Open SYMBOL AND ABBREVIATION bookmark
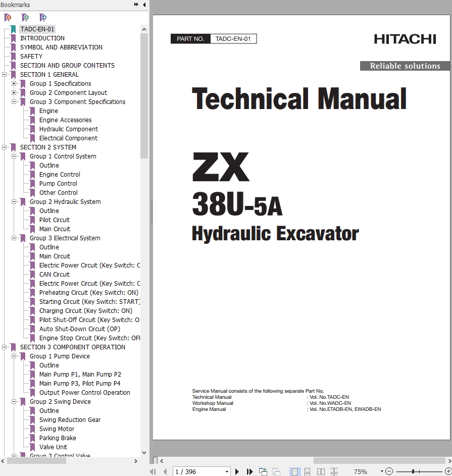 [x=61, y=47]
